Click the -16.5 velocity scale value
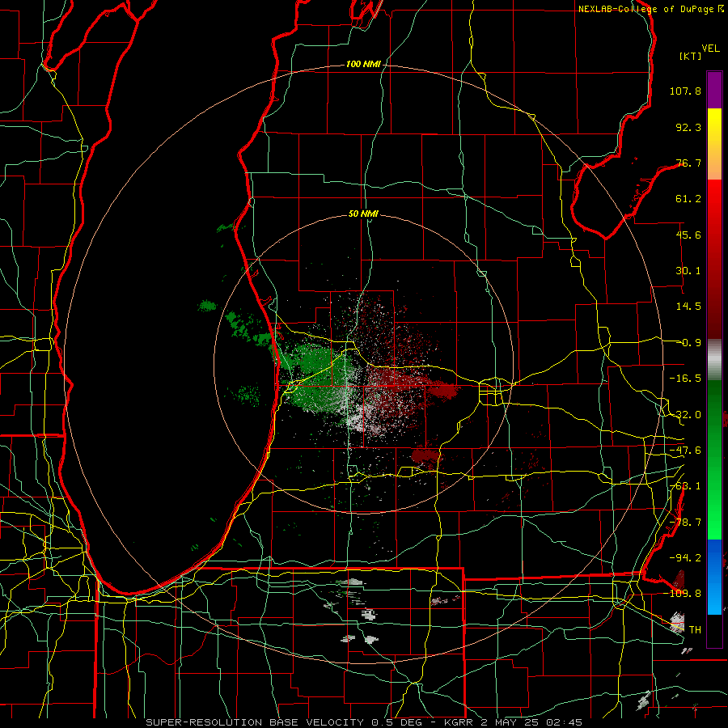The height and width of the screenshot is (728, 728). (x=685, y=379)
